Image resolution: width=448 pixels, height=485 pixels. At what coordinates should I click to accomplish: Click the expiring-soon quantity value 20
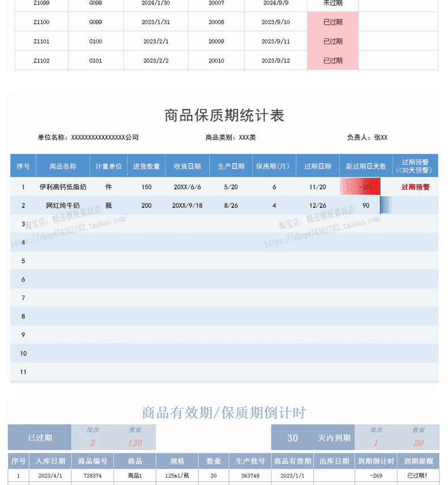tap(419, 443)
